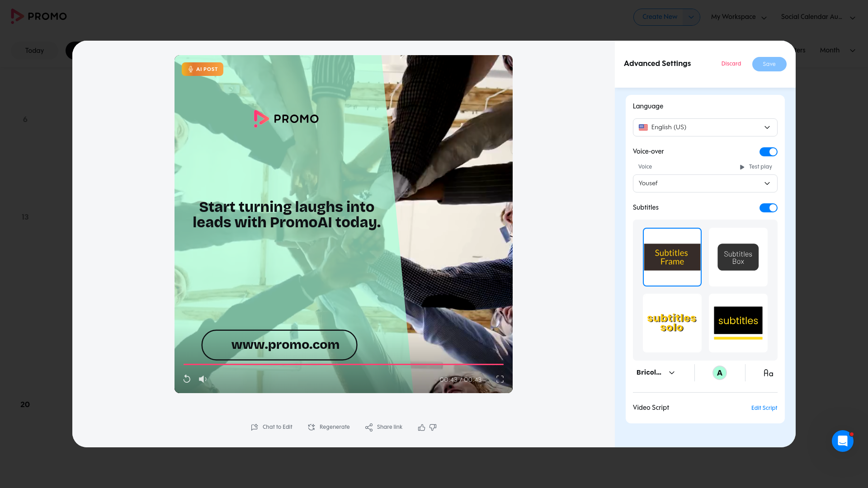This screenshot has height=488, width=868.
Task: Give the video a thumbs up
Action: (421, 427)
